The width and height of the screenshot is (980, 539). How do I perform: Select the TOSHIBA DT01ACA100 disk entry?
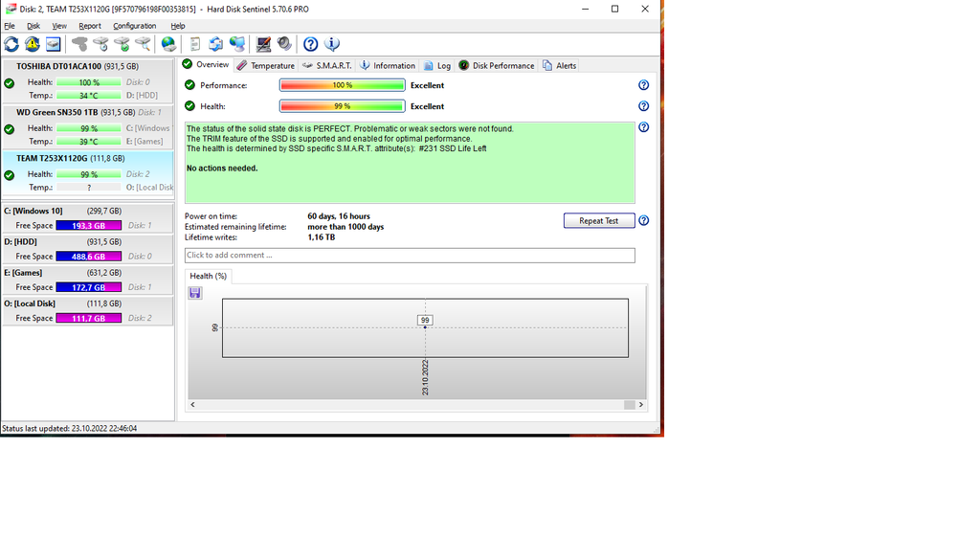(87, 80)
